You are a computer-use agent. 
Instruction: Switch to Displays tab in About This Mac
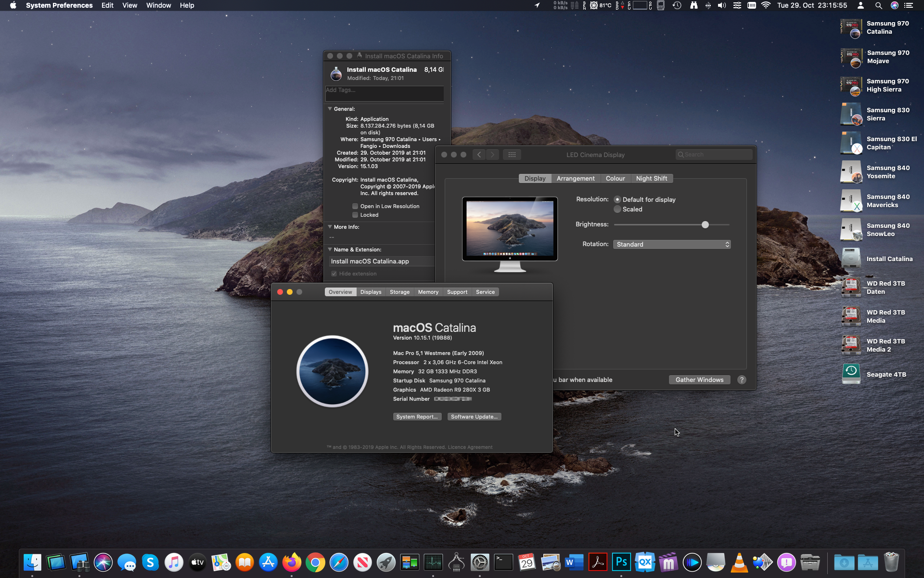point(371,292)
